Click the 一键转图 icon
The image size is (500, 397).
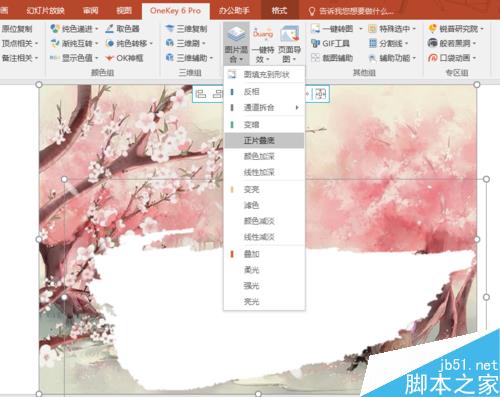pyautogui.click(x=315, y=29)
